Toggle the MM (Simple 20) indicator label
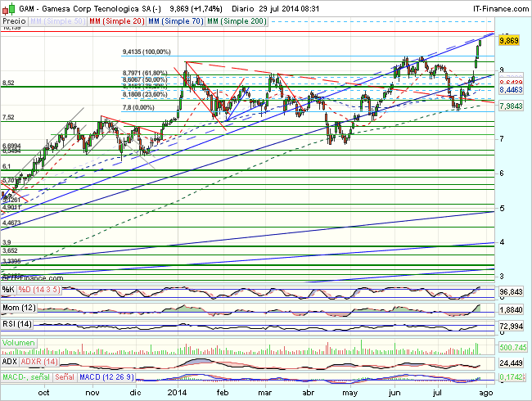Screen dimensions: 532x401 [x=117, y=21]
